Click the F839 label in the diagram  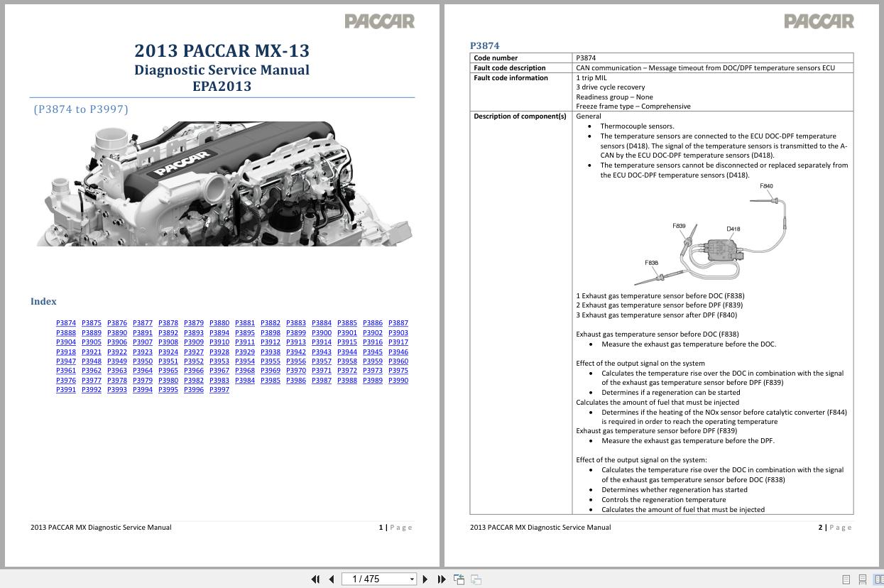pos(679,226)
